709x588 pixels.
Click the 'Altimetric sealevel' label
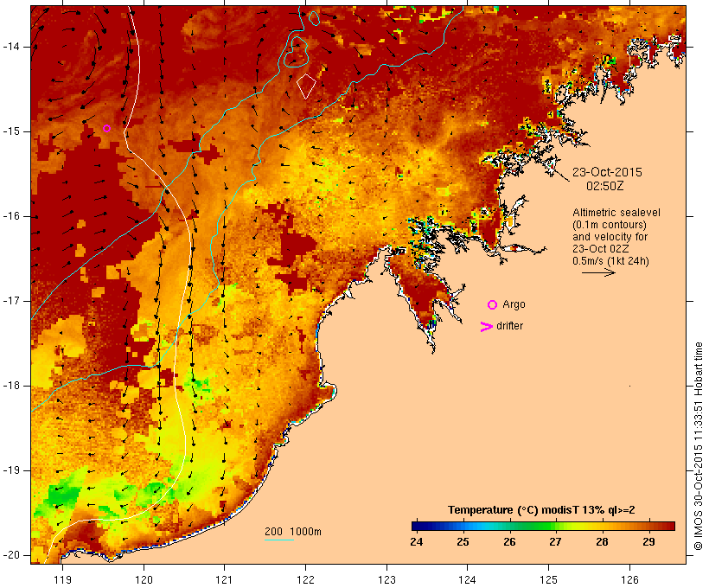pos(616,213)
